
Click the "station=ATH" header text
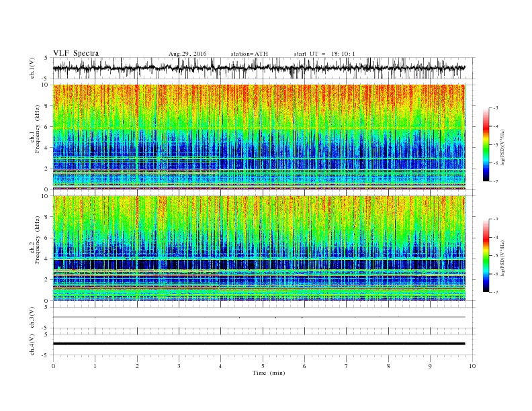tap(249, 54)
